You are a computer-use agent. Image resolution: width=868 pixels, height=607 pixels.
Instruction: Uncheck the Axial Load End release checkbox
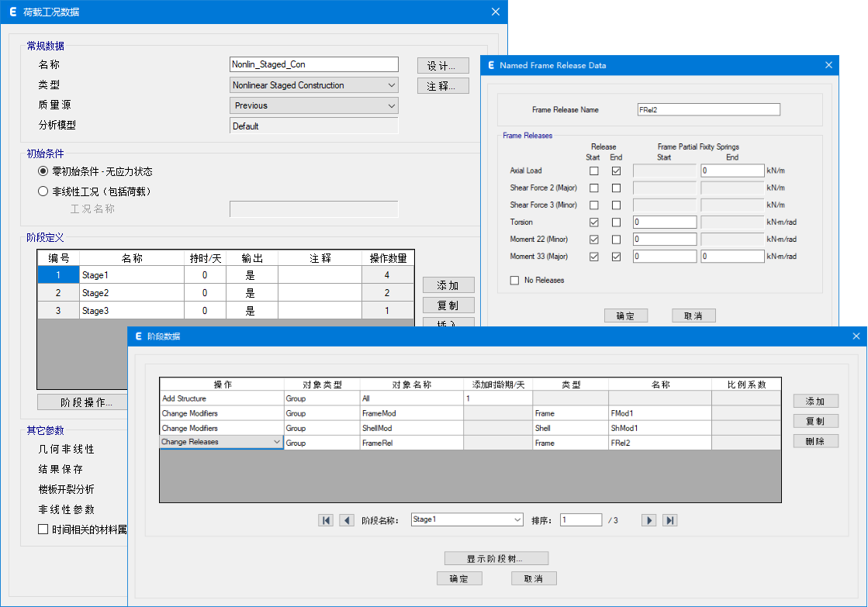click(616, 171)
